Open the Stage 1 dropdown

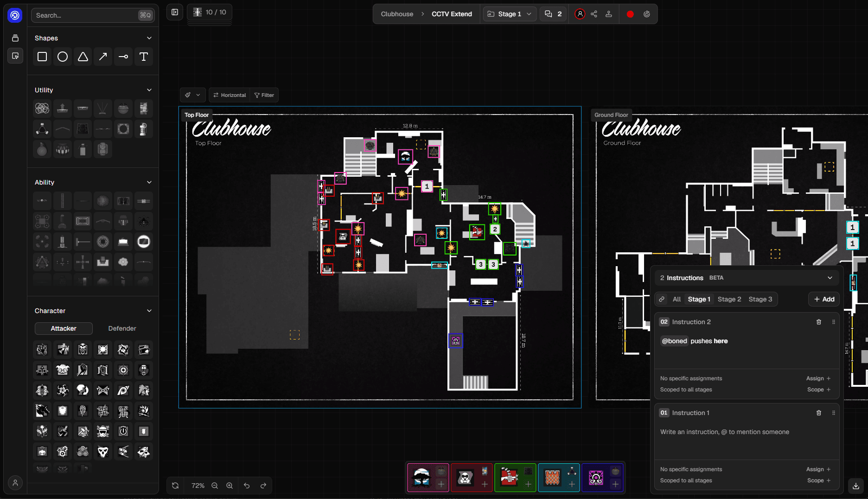point(510,14)
